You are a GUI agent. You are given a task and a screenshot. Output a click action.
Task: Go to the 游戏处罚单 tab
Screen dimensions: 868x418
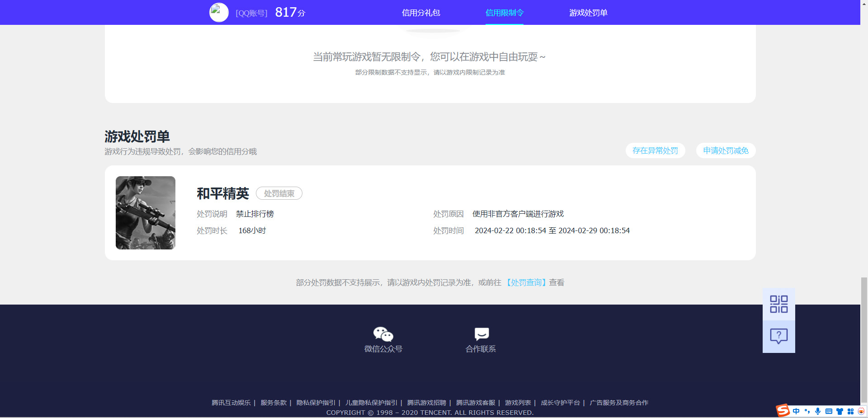(x=588, y=13)
